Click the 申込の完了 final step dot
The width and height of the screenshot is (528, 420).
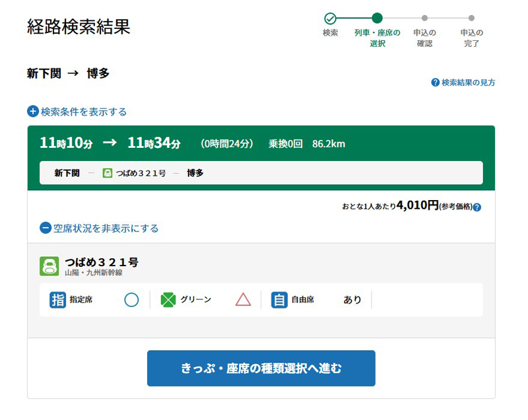tap(471, 18)
